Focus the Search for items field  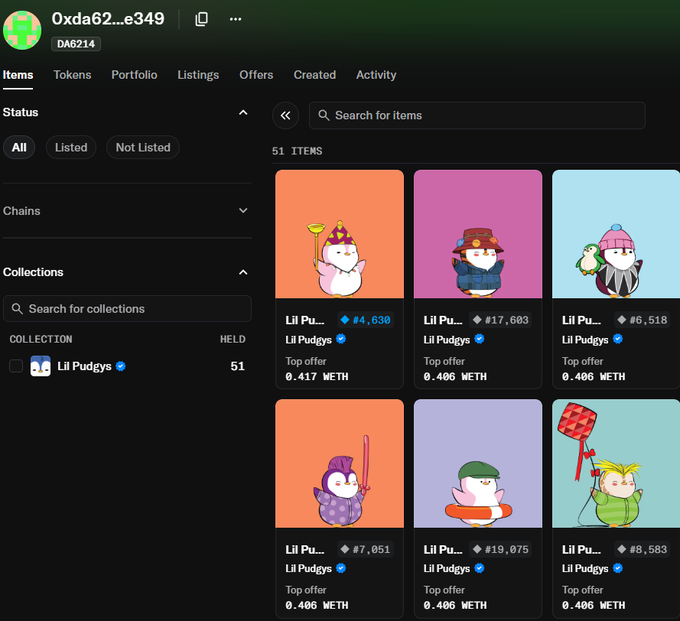tap(477, 115)
